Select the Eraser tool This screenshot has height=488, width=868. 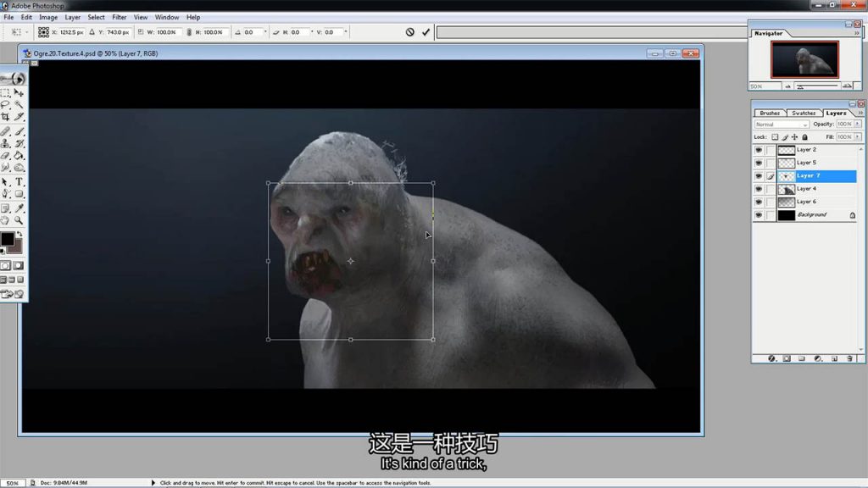pyautogui.click(x=6, y=156)
